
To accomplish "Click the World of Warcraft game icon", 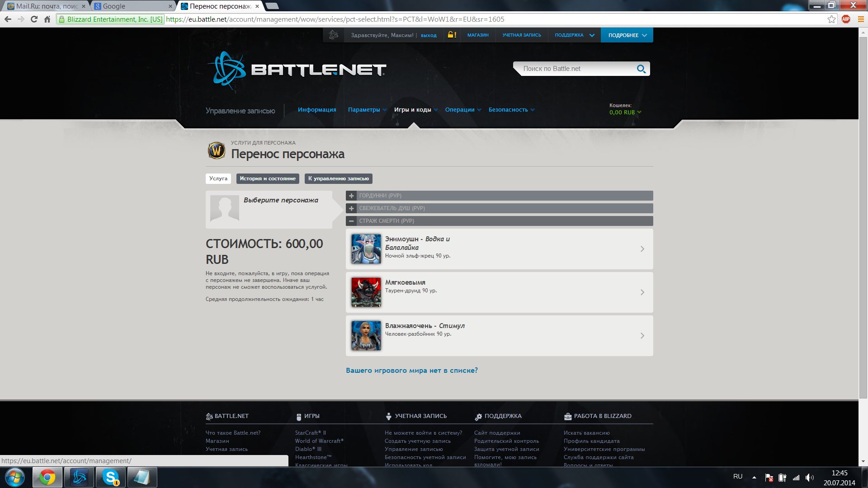I will (217, 150).
